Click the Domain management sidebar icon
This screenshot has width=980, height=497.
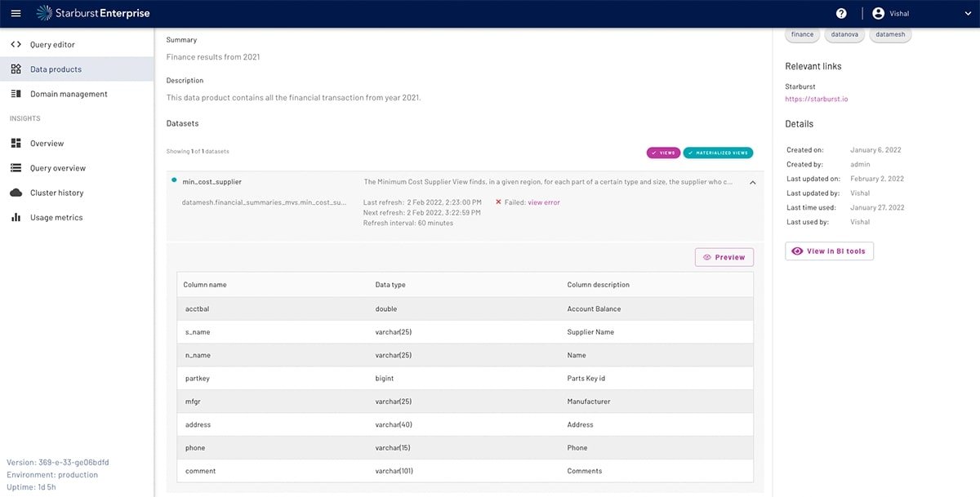click(x=16, y=94)
